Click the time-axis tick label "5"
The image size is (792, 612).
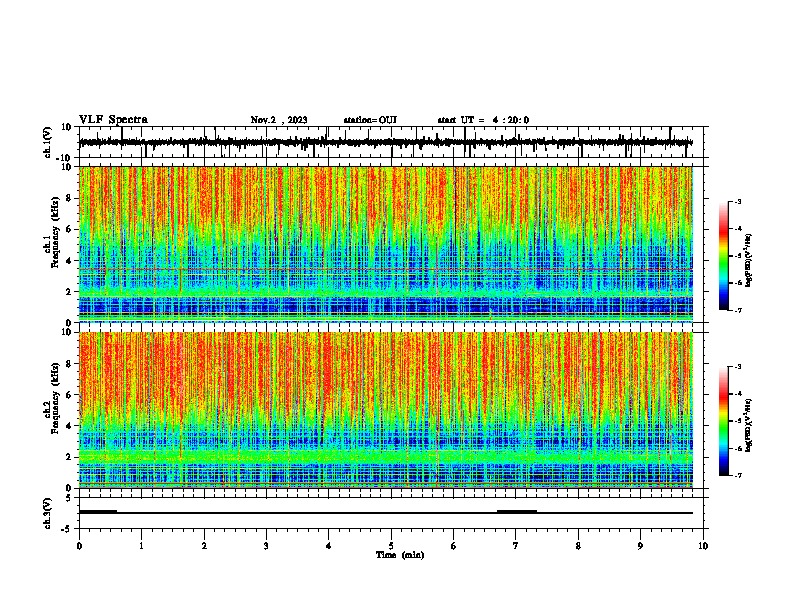[391, 546]
